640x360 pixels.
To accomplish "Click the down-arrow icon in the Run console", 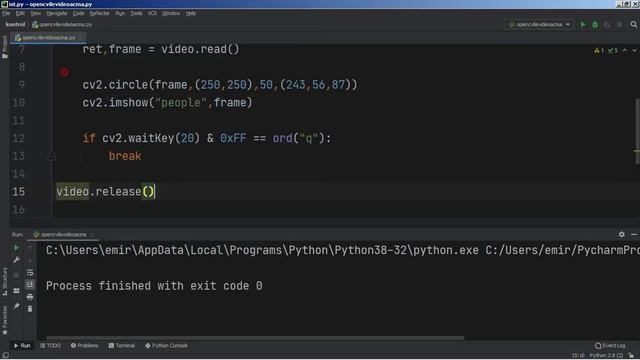I will (x=30, y=260).
